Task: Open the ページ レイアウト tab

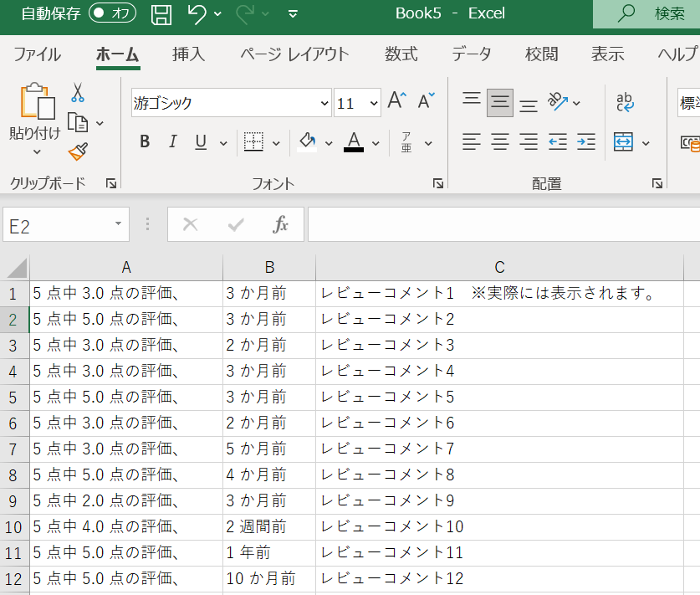Action: (x=294, y=54)
